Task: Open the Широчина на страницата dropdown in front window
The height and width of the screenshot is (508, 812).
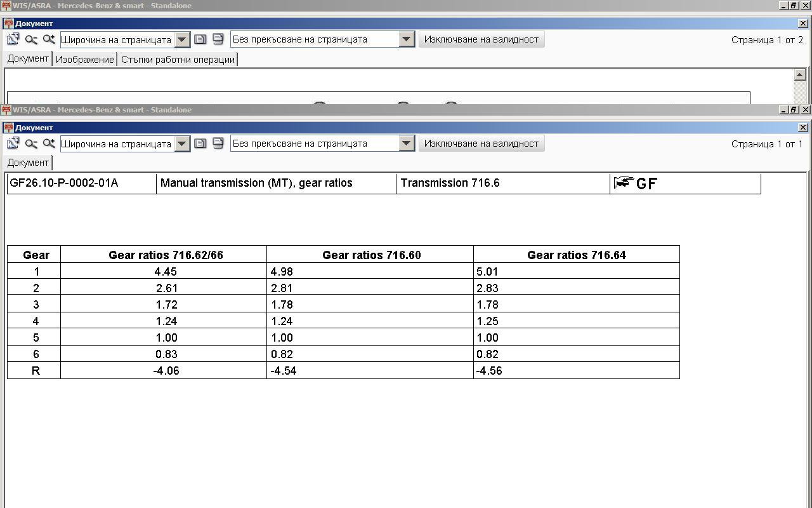Action: 182,144
